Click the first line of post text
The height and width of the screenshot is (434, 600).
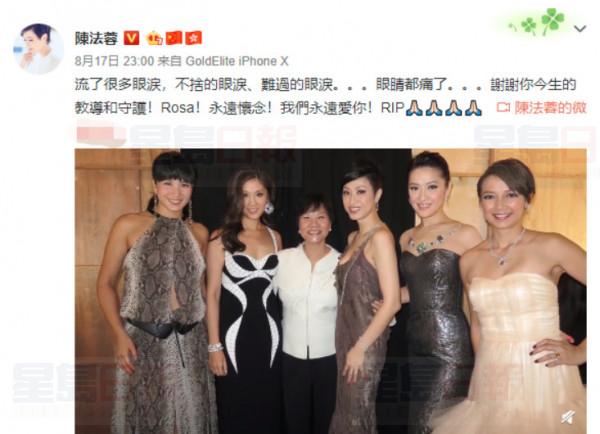pos(325,85)
